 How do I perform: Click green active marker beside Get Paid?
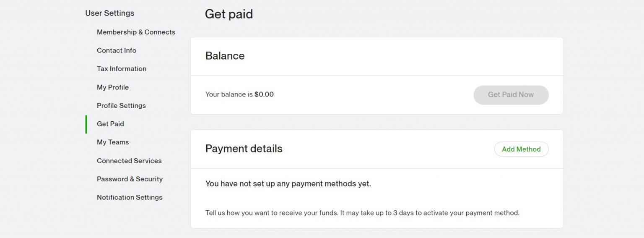point(86,124)
